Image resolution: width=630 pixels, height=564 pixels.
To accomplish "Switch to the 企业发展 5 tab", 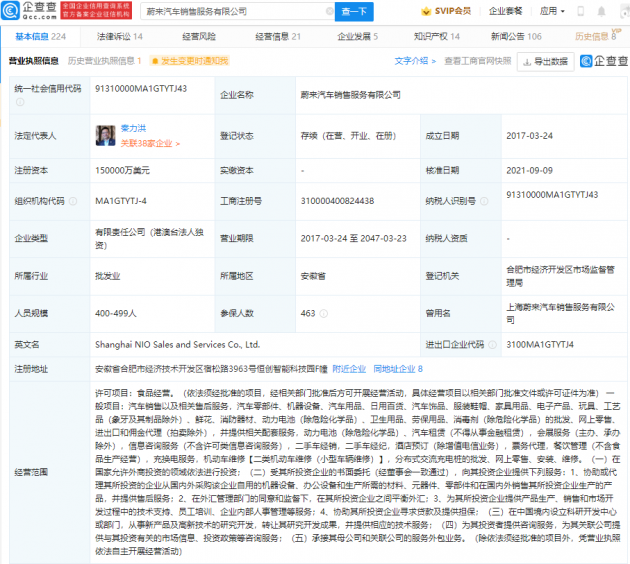I will pos(358,37).
